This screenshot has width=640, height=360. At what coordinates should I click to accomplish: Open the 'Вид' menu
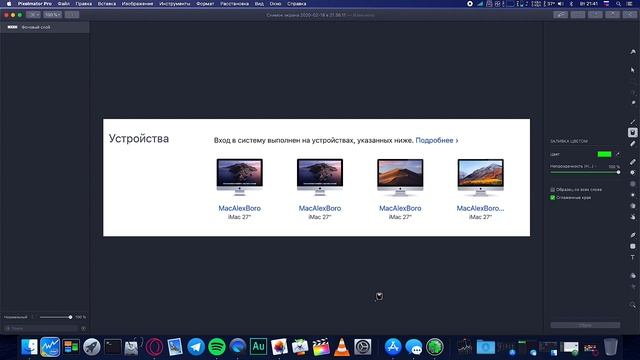(259, 4)
